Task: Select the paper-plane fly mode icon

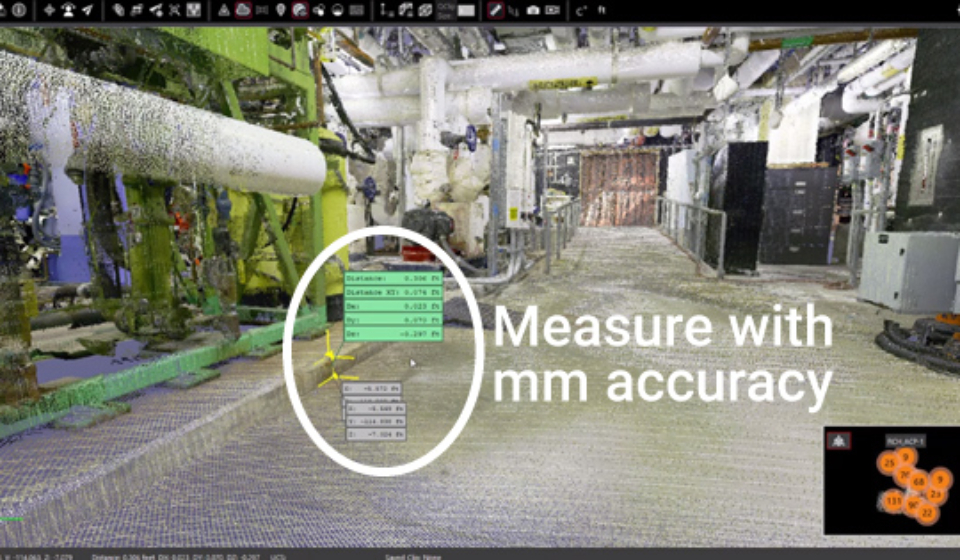Action: (88, 10)
